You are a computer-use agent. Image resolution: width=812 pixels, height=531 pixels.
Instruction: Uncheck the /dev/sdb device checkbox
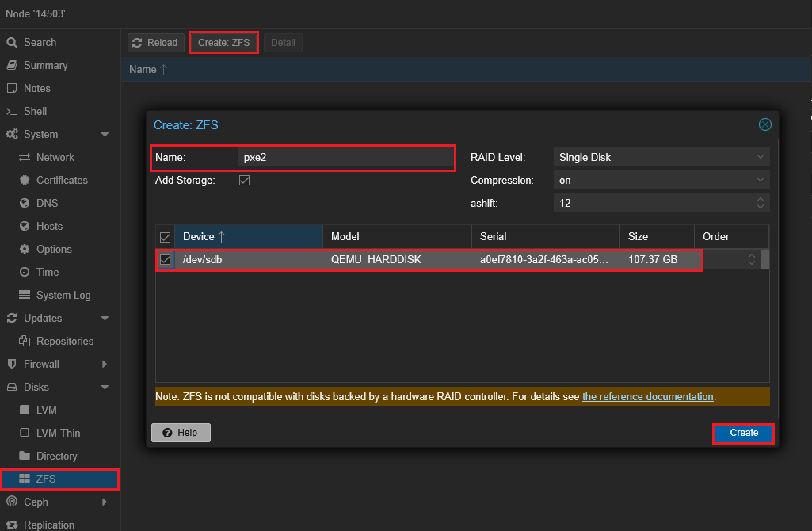click(x=166, y=260)
